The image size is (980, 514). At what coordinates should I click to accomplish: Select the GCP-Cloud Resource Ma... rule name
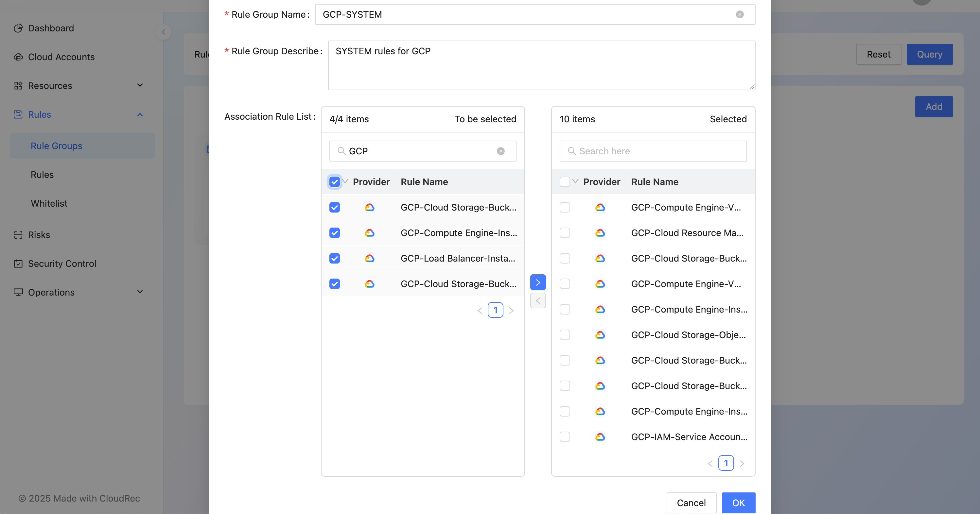point(687,233)
